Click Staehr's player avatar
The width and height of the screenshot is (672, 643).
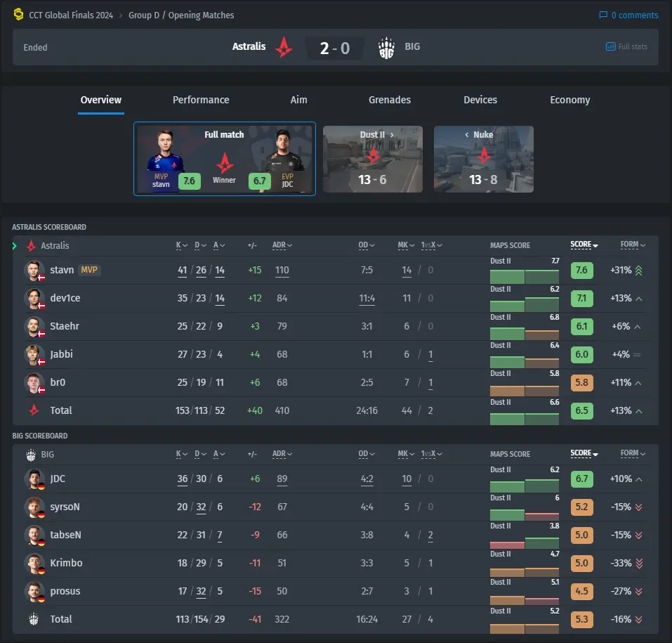pos(34,327)
